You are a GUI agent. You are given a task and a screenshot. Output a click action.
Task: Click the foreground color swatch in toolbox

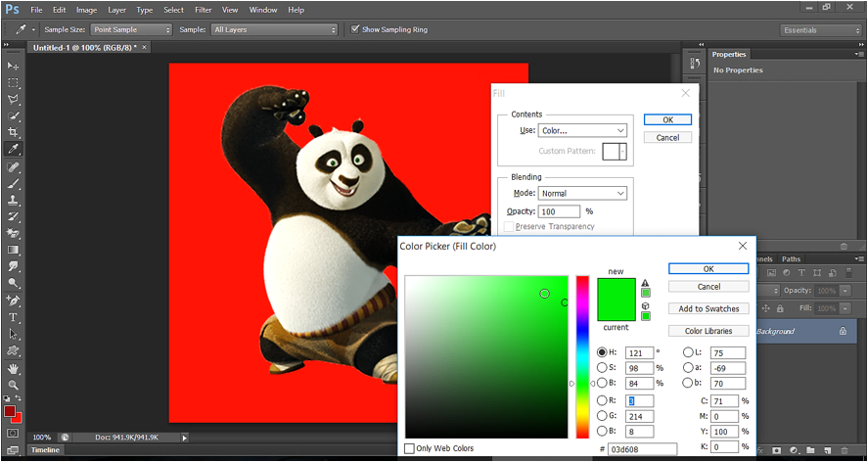pyautogui.click(x=10, y=411)
